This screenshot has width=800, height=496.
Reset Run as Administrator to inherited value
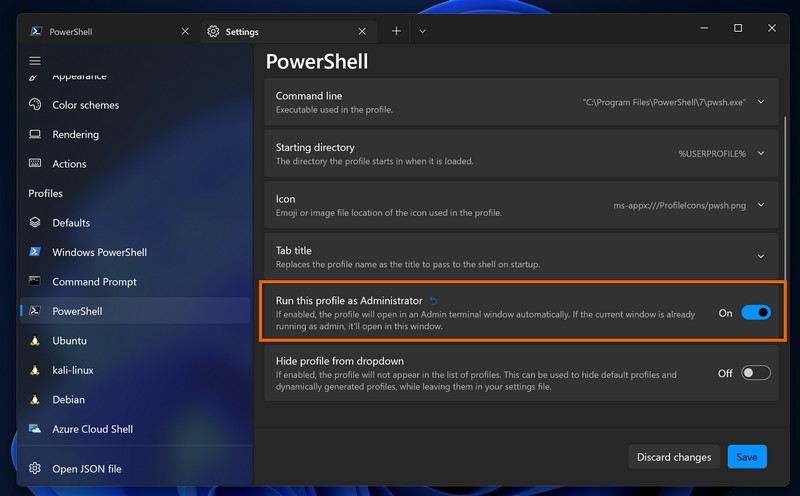pos(433,301)
